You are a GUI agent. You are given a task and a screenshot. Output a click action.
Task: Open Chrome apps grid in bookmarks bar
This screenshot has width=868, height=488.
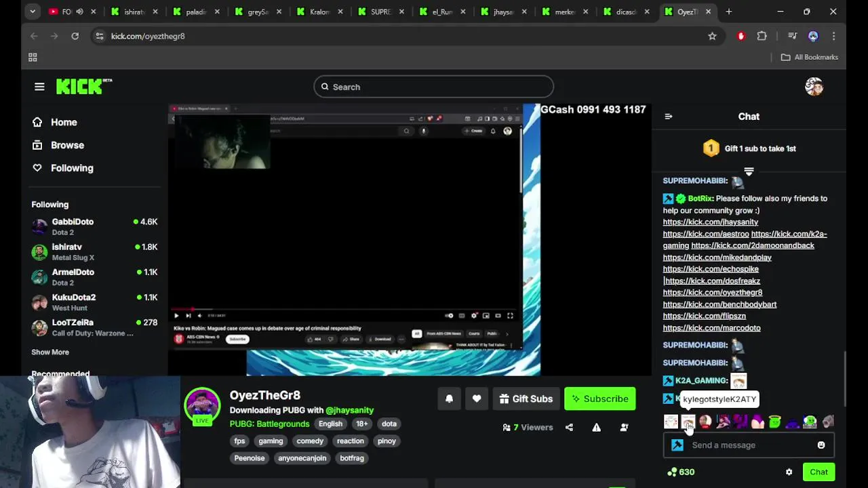tap(33, 58)
